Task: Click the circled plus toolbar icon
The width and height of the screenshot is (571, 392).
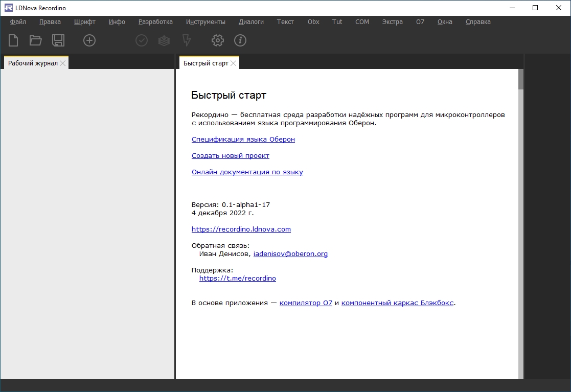Action: (x=89, y=40)
